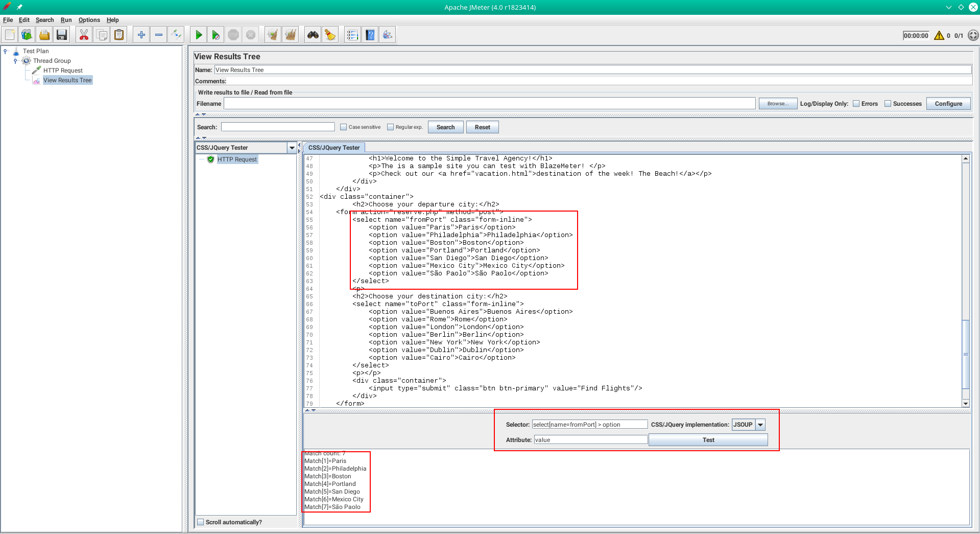Click the remote engines status icon

point(973,35)
